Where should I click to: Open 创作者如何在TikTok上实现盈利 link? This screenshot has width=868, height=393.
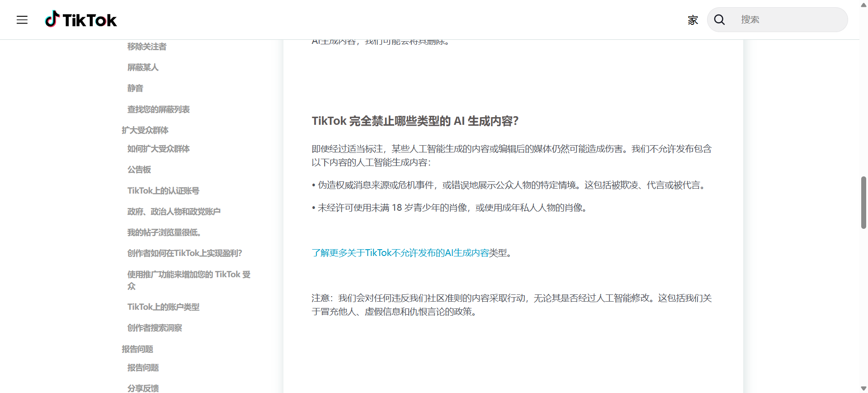pos(185,253)
